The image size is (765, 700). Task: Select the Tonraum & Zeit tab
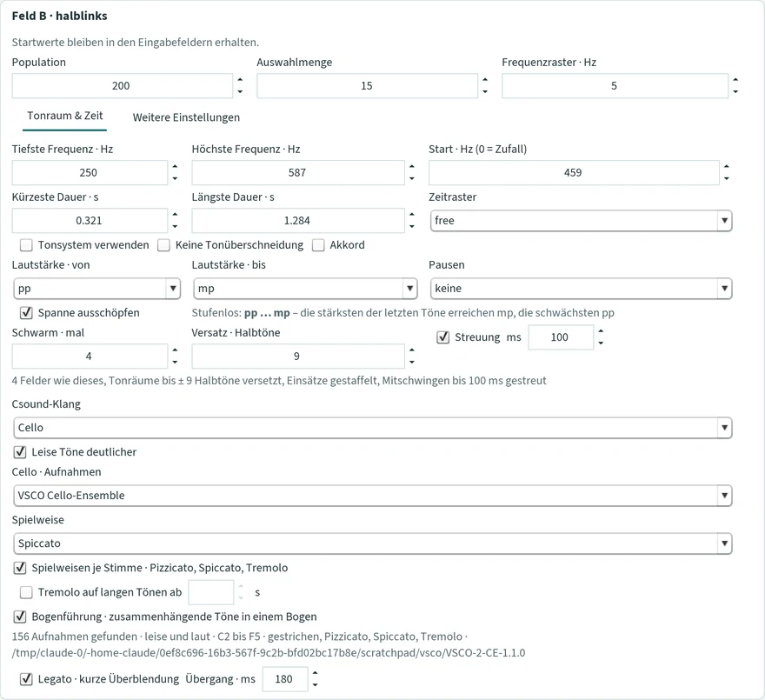click(x=65, y=116)
